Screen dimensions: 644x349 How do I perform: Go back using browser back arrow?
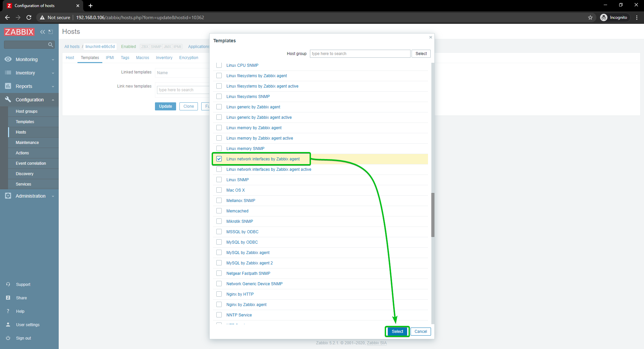(x=7, y=17)
